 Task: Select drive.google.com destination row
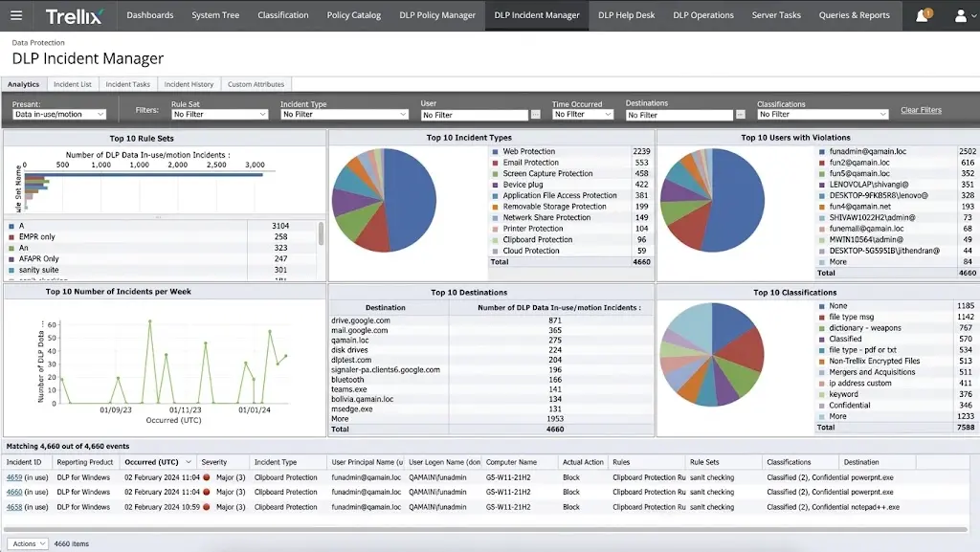point(491,320)
